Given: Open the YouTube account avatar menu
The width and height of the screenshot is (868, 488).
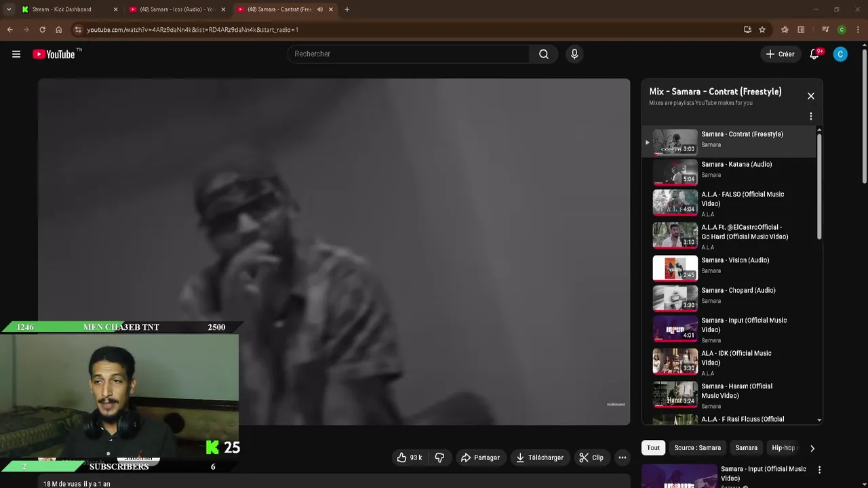Looking at the screenshot, I should (x=840, y=54).
